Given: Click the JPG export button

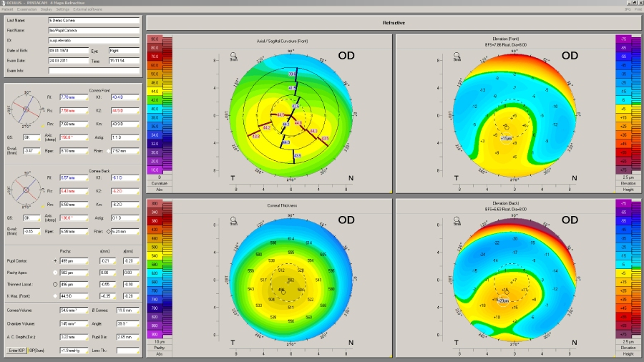Looking at the screenshot, I should (x=627, y=9).
